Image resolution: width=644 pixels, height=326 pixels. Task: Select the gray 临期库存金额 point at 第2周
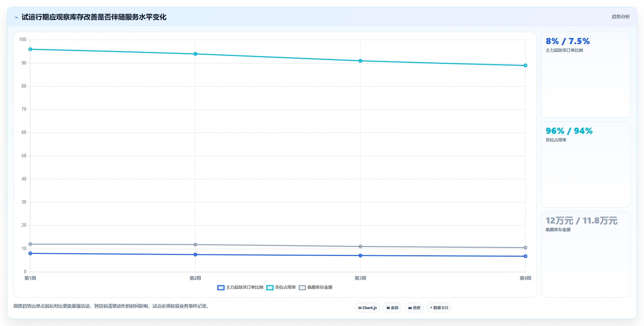[x=195, y=245]
